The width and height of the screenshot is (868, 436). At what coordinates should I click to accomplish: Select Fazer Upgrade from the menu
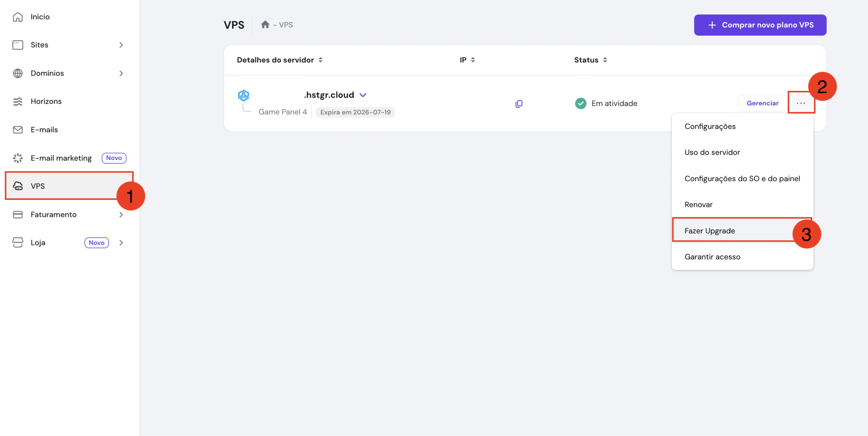[710, 231]
